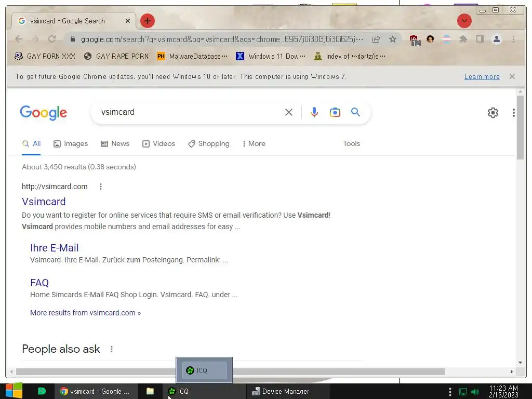Open the Chrome three-dot menu
Screen dimensions: 532x399
pos(513,39)
